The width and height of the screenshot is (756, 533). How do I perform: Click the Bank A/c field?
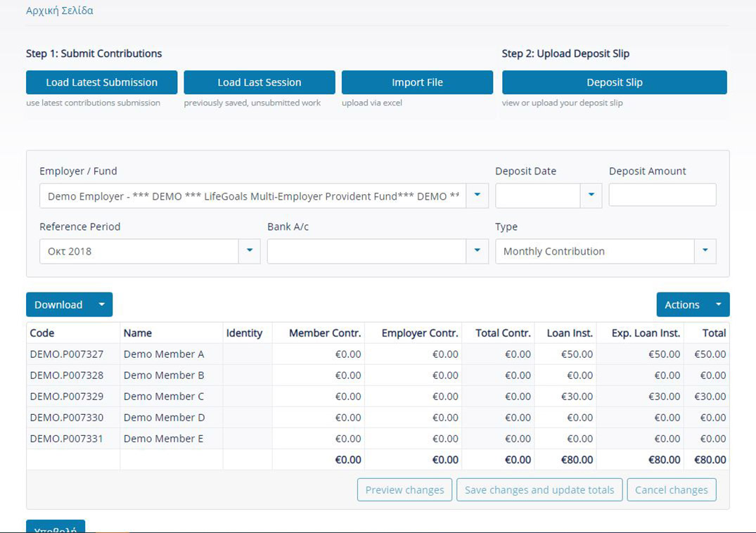tap(366, 251)
